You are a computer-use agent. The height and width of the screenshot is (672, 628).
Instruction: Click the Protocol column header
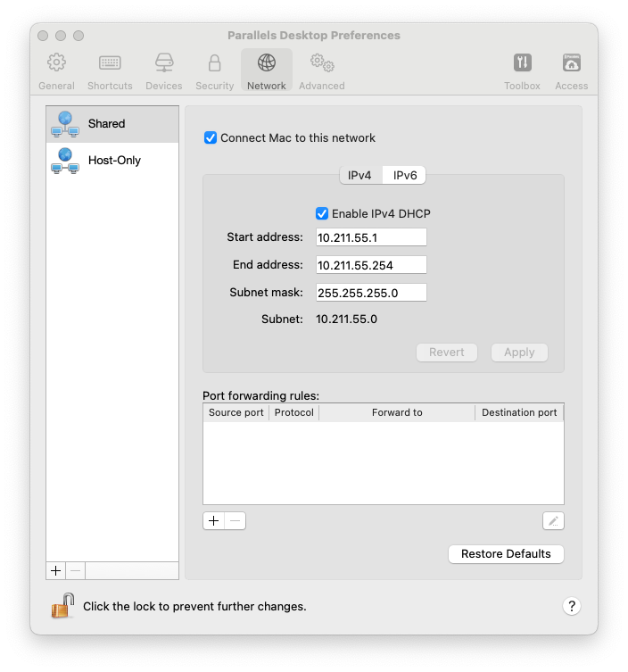[x=293, y=412]
